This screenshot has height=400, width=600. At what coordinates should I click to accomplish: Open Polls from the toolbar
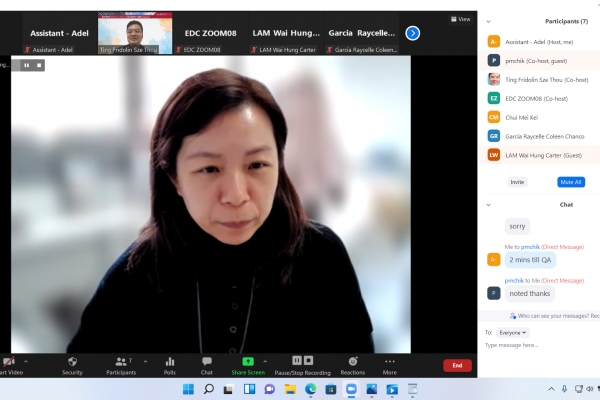170,361
